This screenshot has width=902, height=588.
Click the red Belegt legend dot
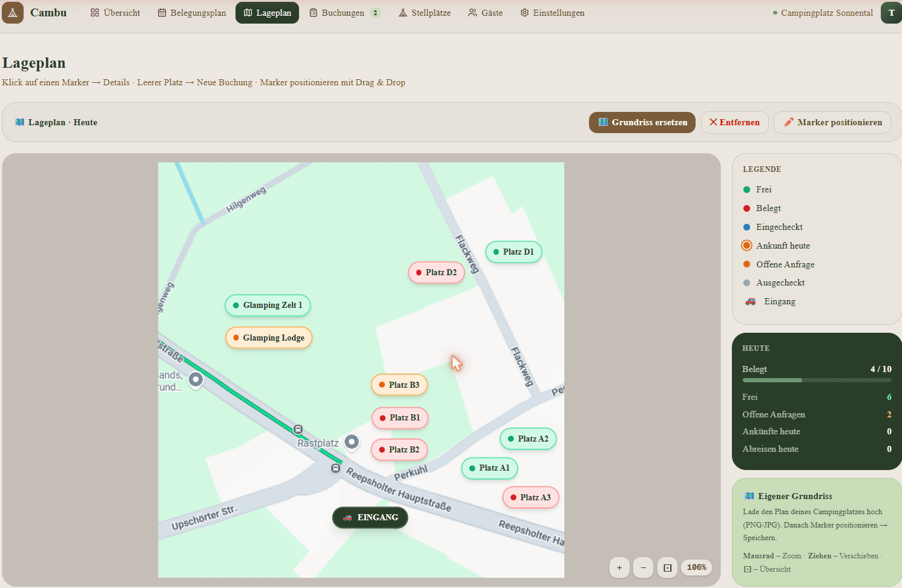[746, 208]
